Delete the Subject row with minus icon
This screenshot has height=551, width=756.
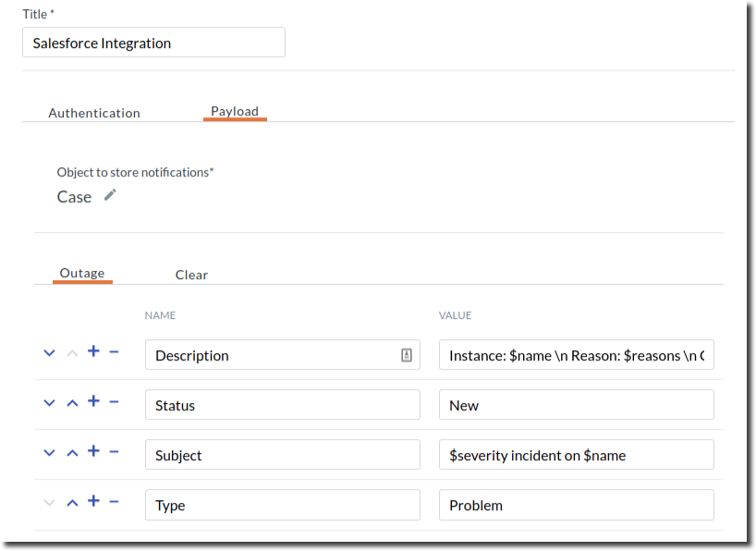pos(114,452)
